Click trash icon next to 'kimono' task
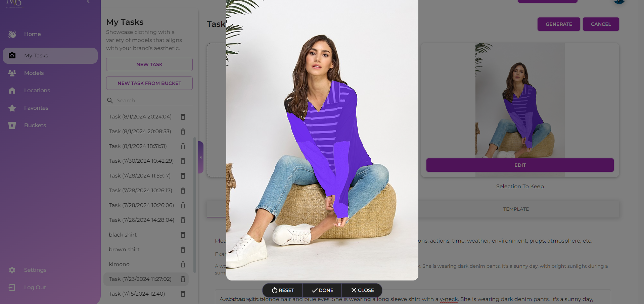The image size is (644, 304). point(183,264)
